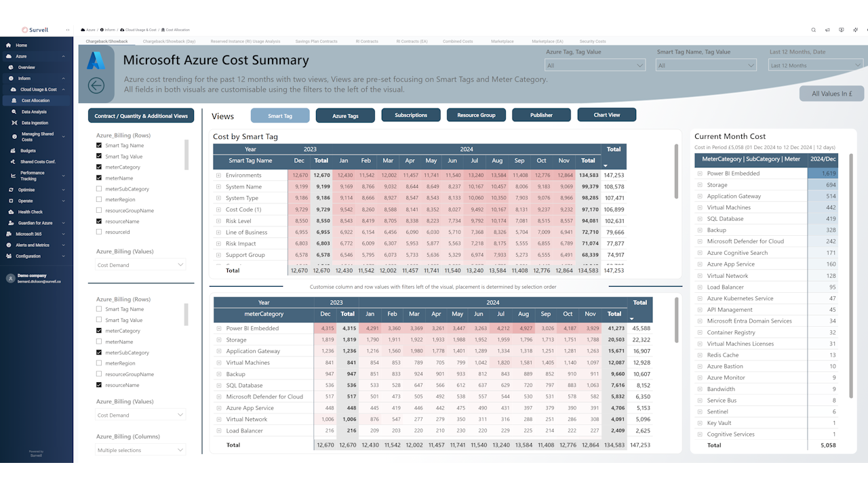This screenshot has height=488, width=868.
Task: Click the Managing Shared Costs icon
Action: (15, 136)
